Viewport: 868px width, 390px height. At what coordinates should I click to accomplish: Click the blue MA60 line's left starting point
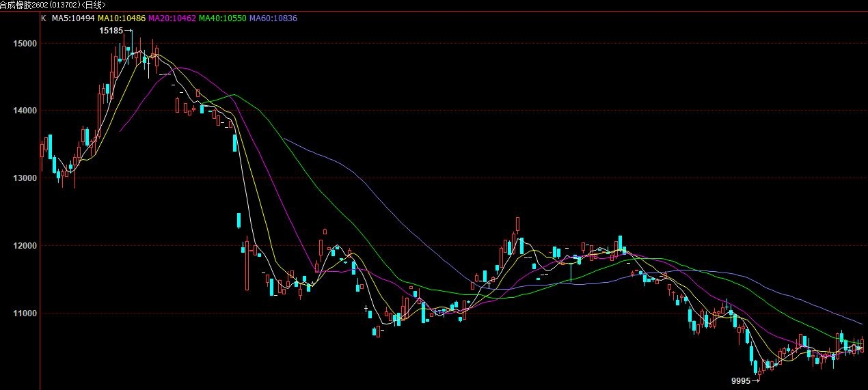(284, 138)
